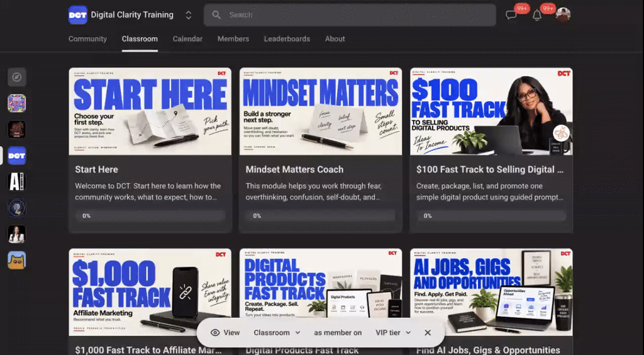Open the Leaderboards tab
Image resolution: width=644 pixels, height=355 pixels.
(287, 38)
